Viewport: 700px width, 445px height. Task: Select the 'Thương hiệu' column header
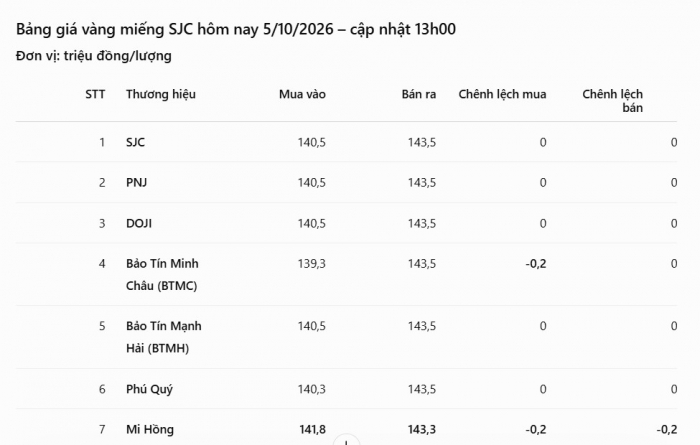(161, 94)
